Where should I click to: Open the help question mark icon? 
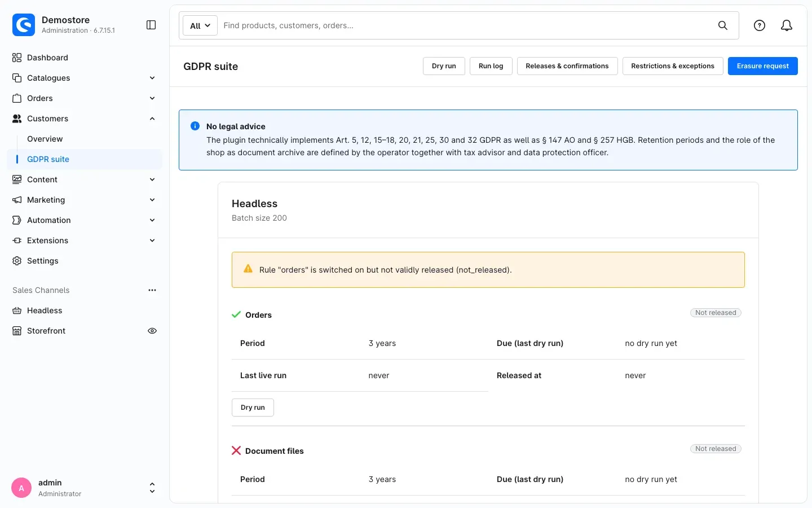coord(760,25)
